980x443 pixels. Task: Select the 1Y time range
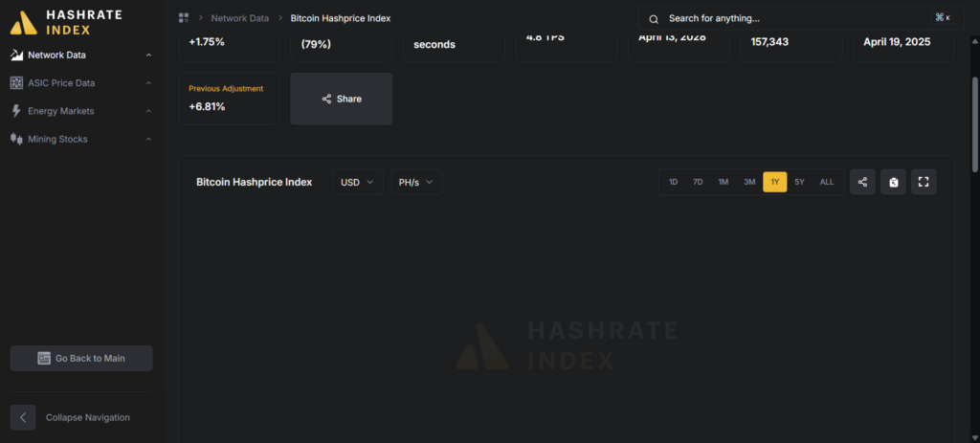775,182
